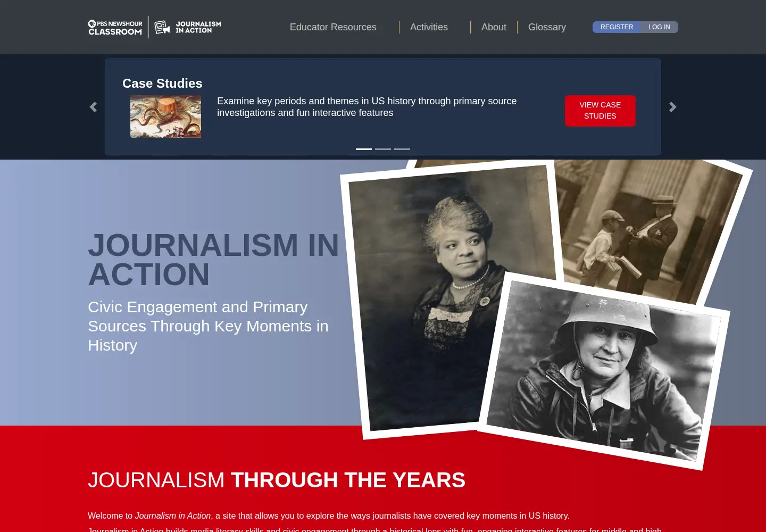
Task: Open the About page
Action: (x=494, y=27)
